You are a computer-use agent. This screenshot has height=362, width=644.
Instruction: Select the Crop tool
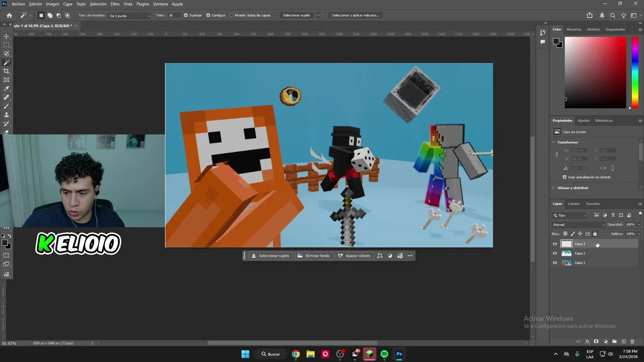click(7, 71)
